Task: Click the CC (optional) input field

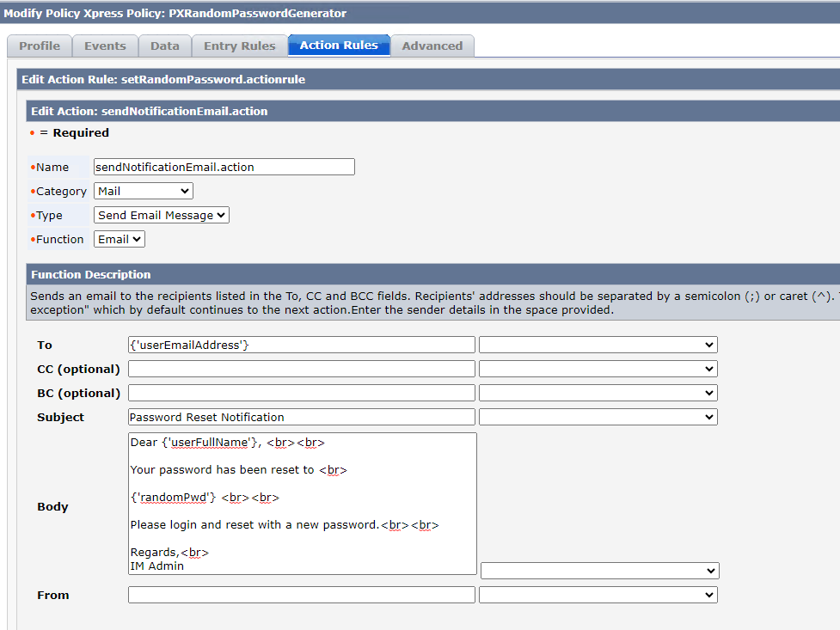Action: (x=302, y=369)
